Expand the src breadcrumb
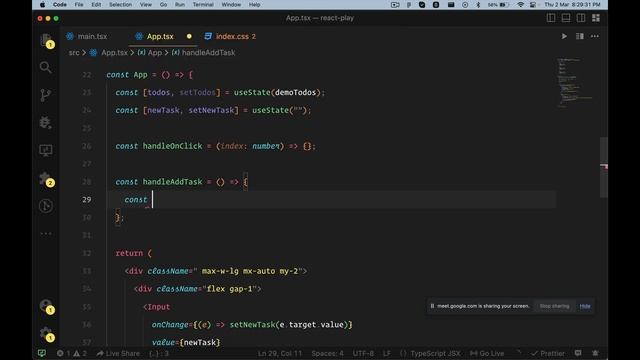640x360 pixels. (x=74, y=53)
